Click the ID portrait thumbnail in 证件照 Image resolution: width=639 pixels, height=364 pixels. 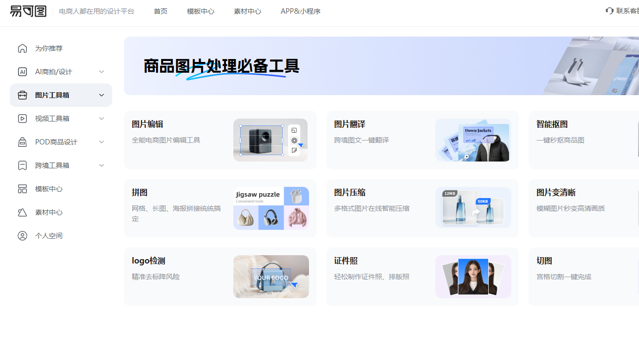(473, 277)
